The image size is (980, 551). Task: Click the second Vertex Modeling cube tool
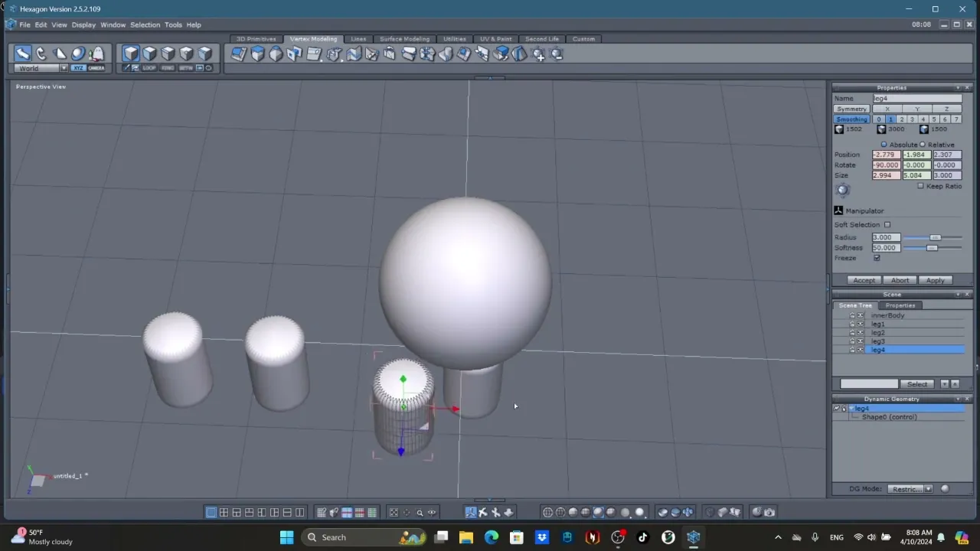click(257, 54)
